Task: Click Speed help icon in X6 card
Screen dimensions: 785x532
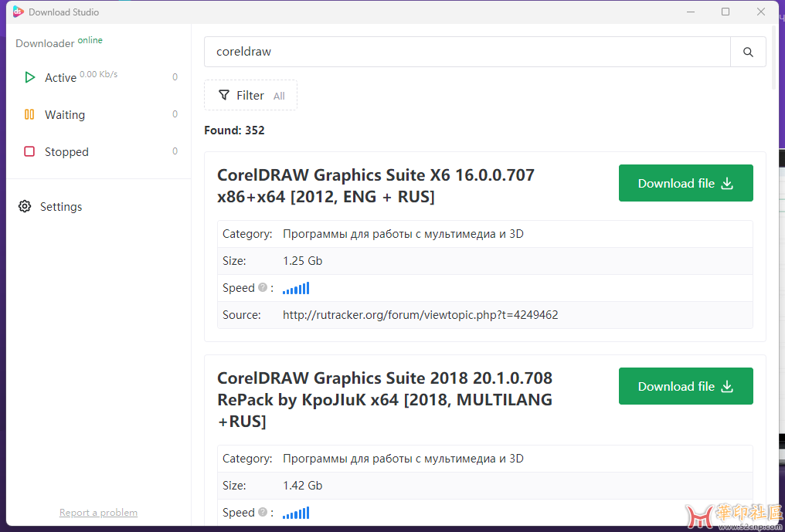Action: pos(263,287)
